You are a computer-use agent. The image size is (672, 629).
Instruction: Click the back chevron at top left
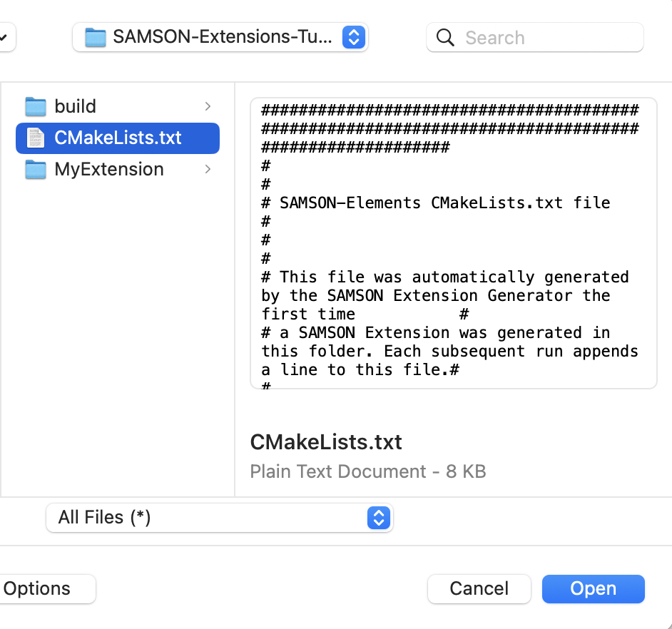[4, 37]
